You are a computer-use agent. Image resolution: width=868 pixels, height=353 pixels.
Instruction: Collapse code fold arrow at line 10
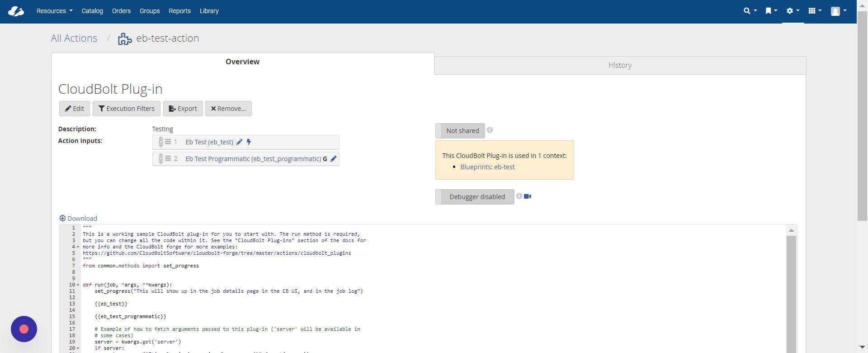(78, 285)
